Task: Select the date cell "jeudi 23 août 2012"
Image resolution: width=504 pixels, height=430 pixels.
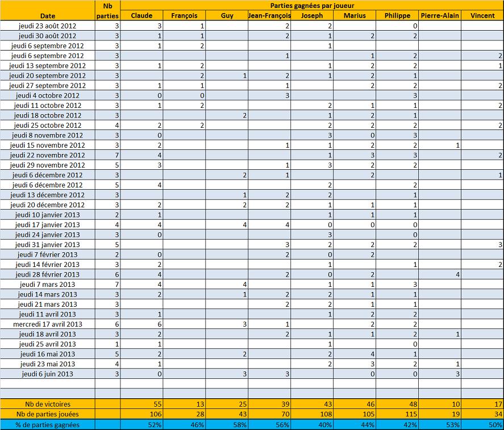Action: (48, 26)
